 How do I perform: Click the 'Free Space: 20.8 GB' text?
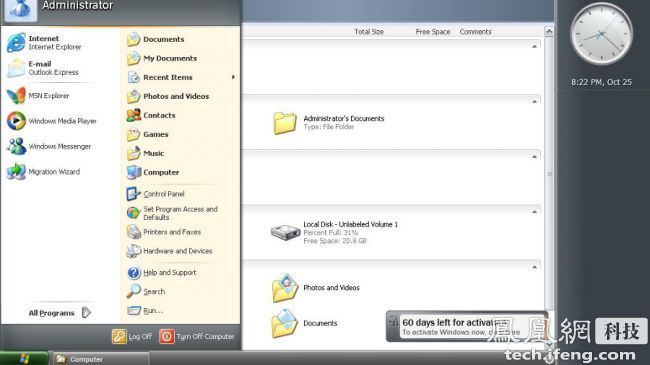(x=335, y=241)
